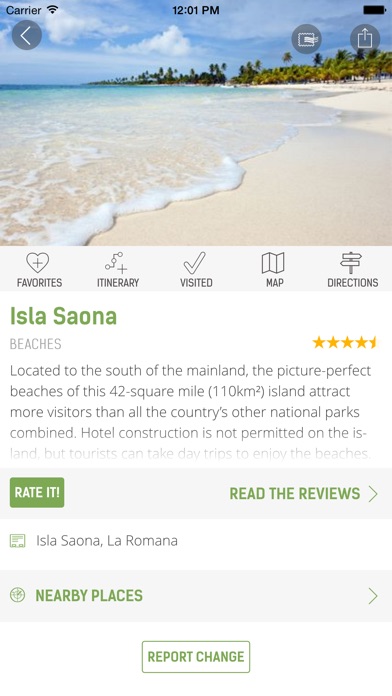Add Isla Saona to Favorites
This screenshot has width=392, height=696.
(39, 270)
